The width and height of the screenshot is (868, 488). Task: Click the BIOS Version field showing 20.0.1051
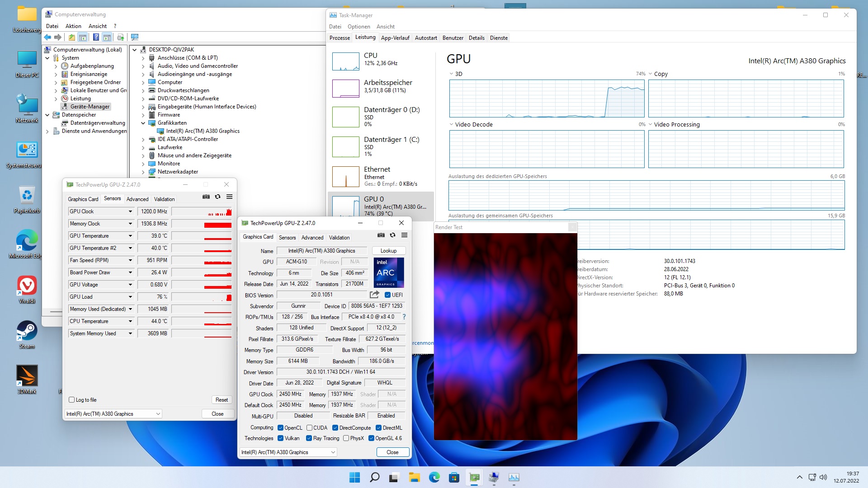[321, 295]
